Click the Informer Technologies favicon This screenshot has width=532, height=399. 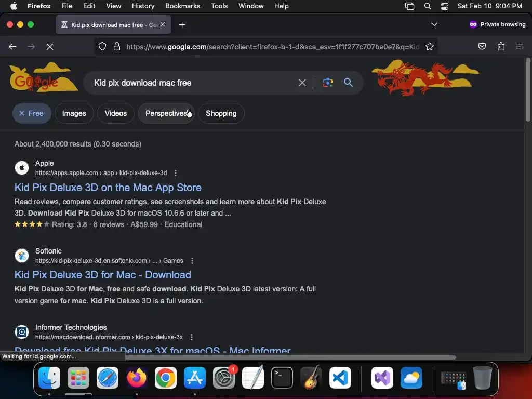pyautogui.click(x=22, y=332)
